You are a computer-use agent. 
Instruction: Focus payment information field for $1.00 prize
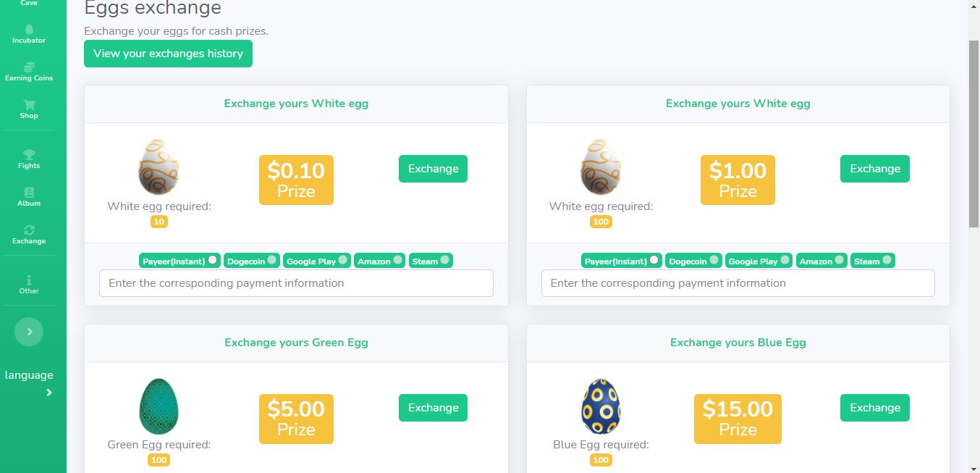tap(738, 283)
